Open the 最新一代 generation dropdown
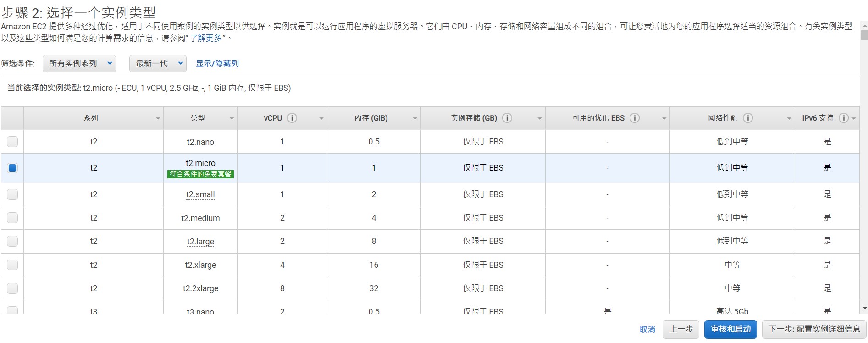Image resolution: width=868 pixels, height=343 pixels. [x=158, y=64]
